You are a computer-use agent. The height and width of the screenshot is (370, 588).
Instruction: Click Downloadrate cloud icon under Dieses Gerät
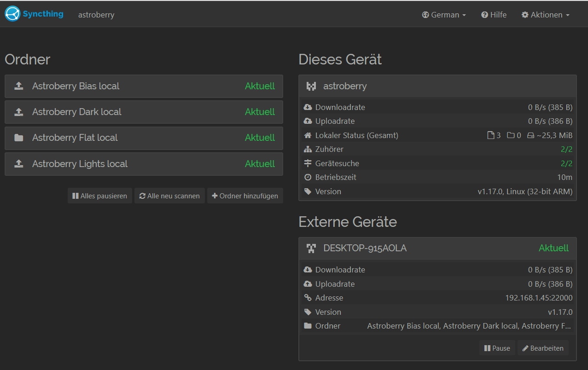click(308, 107)
